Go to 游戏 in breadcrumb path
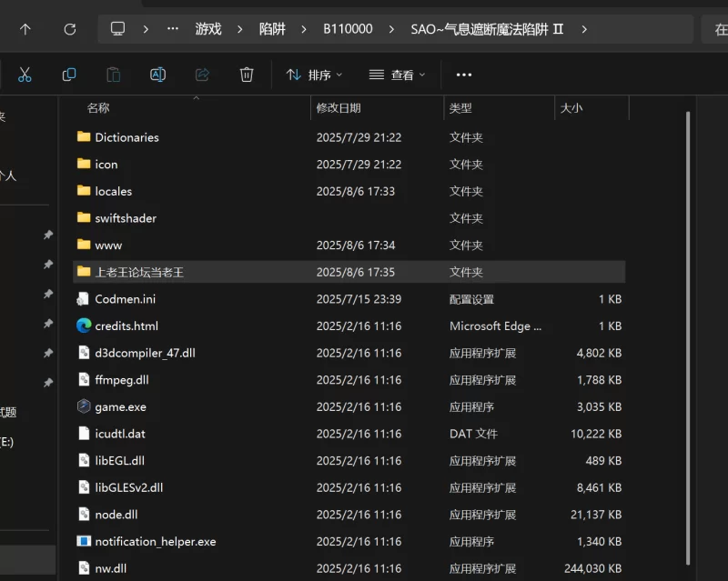The image size is (728, 581). coord(208,29)
